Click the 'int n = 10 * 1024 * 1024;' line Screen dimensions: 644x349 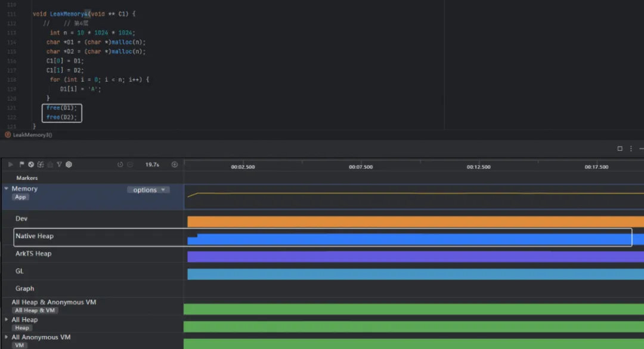coord(92,33)
